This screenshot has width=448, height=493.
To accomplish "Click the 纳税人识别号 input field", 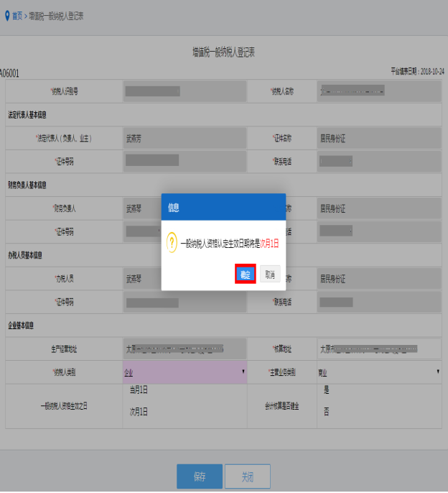I will [185, 91].
